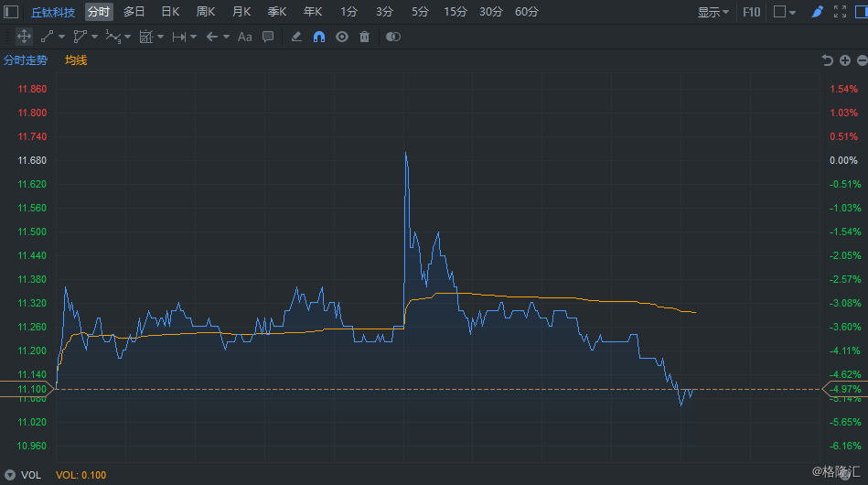
Task: Zoom out chart with minus icon
Action: [862, 60]
